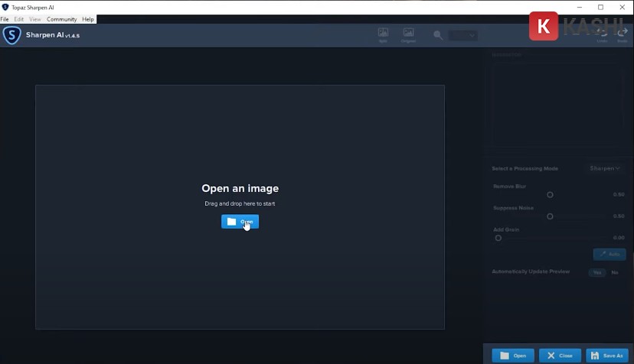The width and height of the screenshot is (634, 364).
Task: Click the Split view icon
Action: point(383,34)
